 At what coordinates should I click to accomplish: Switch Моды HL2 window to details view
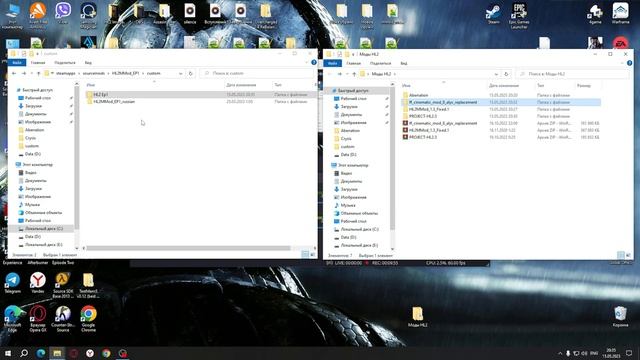tap(620, 255)
